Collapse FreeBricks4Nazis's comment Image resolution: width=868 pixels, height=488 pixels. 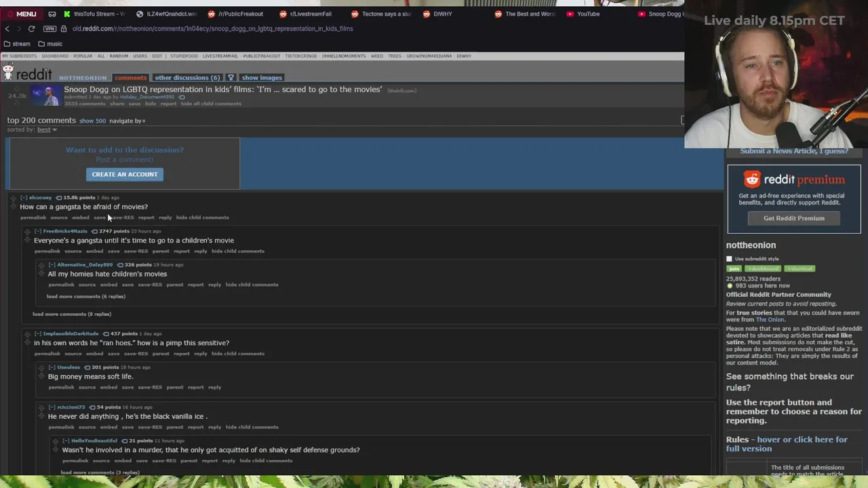[x=38, y=231]
